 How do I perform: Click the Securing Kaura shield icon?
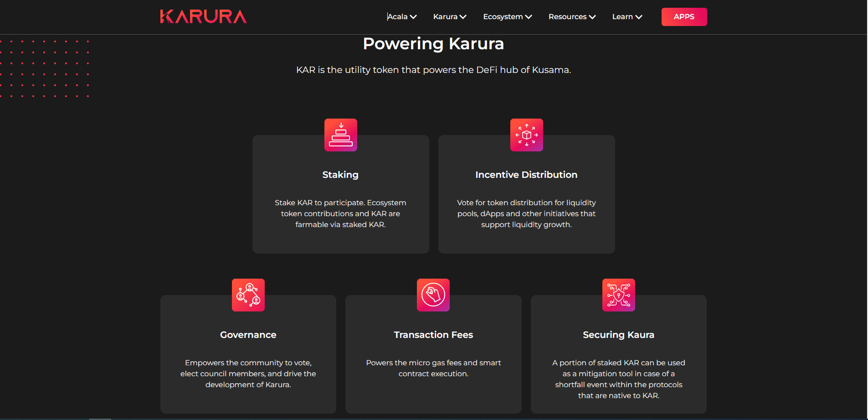(x=619, y=295)
